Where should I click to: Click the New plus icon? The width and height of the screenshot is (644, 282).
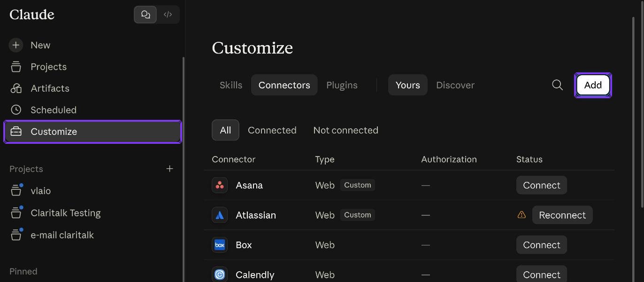click(x=16, y=45)
